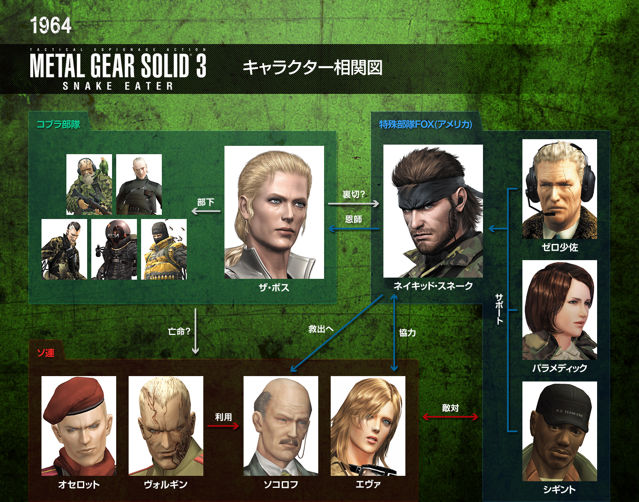Select Para-Medic portrait (パラメディック)
Viewport: 639px width, 502px height.
pyautogui.click(x=560, y=310)
